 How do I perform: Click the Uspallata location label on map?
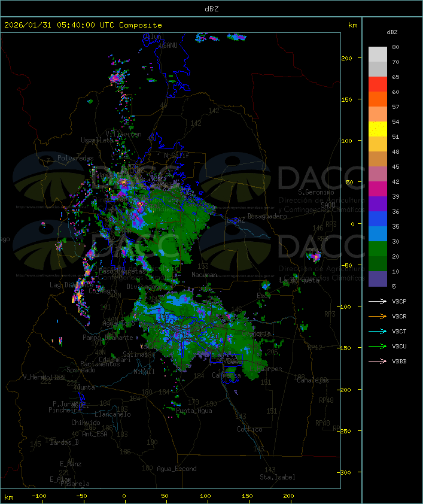click(97, 139)
